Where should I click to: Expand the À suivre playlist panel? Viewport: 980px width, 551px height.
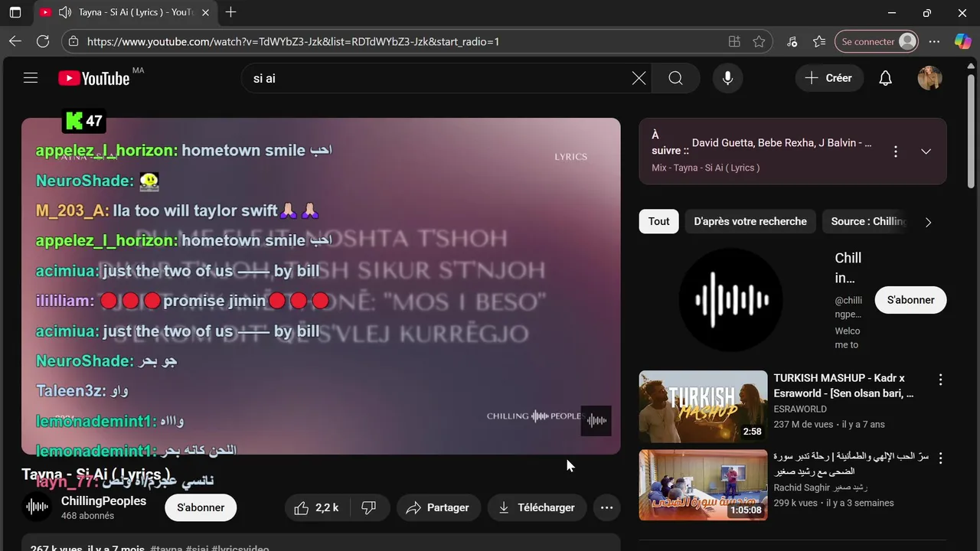click(926, 152)
